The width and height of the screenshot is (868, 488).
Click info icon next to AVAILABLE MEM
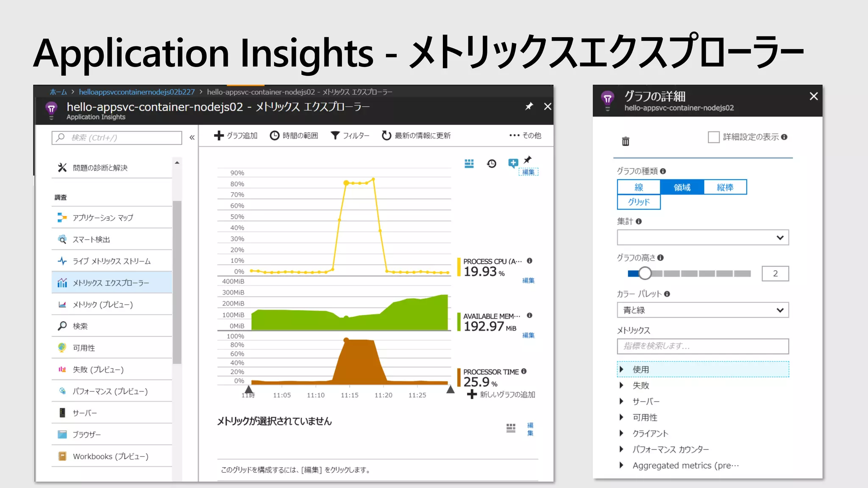(529, 316)
